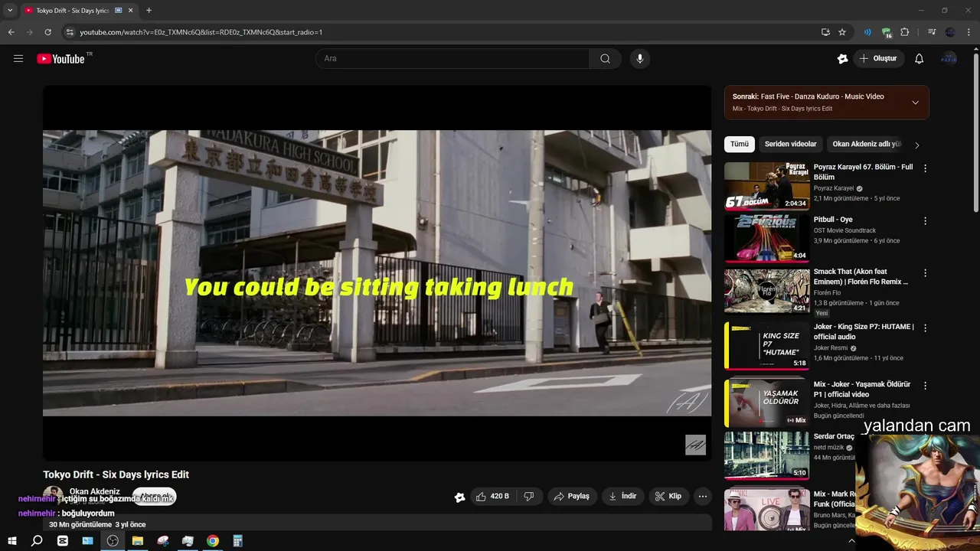Open the notifications bell

point(919,59)
